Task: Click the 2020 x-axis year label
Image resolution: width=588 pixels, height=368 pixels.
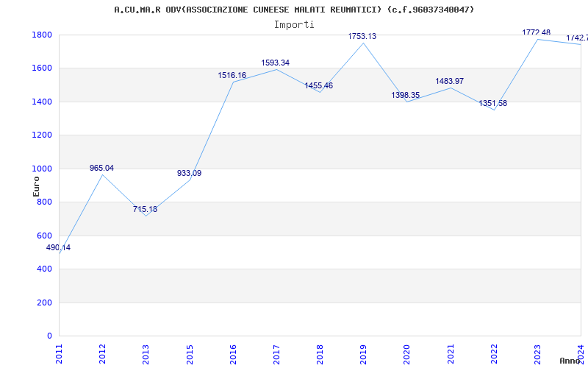Action: pyautogui.click(x=407, y=354)
